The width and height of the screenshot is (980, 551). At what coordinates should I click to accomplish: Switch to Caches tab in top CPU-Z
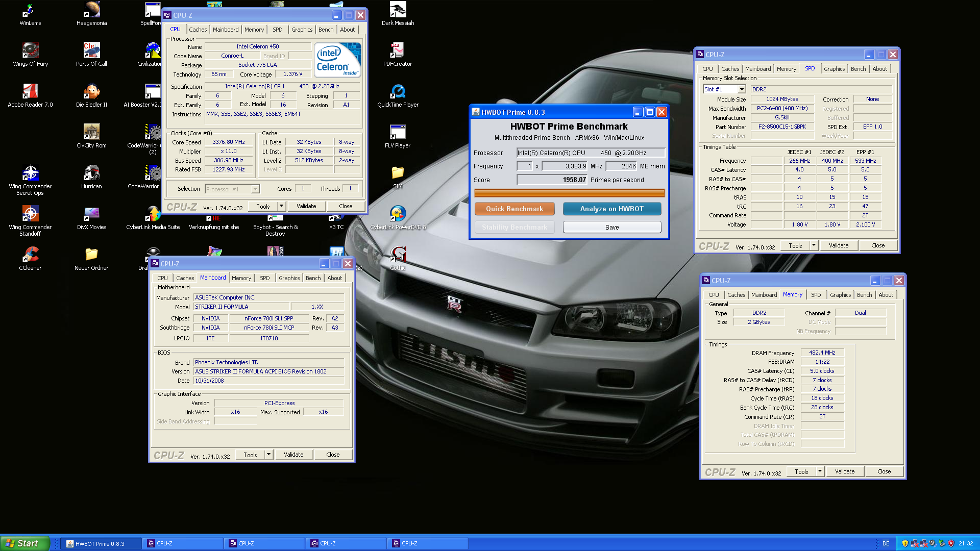click(x=198, y=30)
